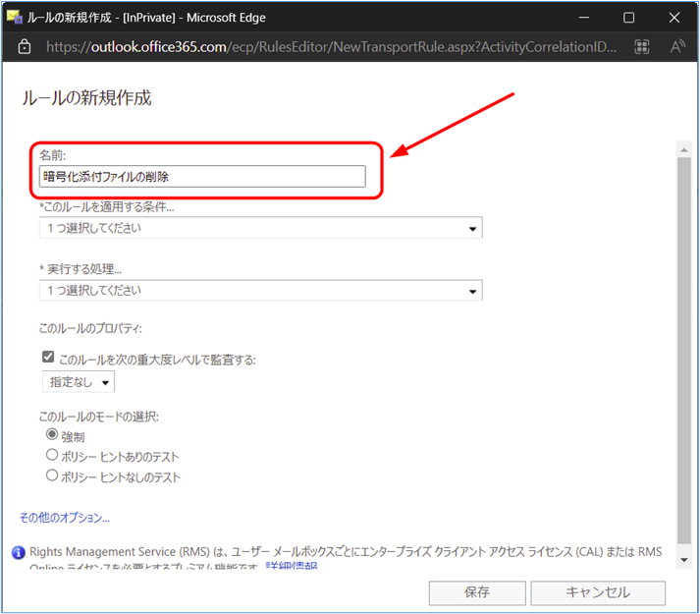Click the scrollbar down arrow

[x=684, y=560]
